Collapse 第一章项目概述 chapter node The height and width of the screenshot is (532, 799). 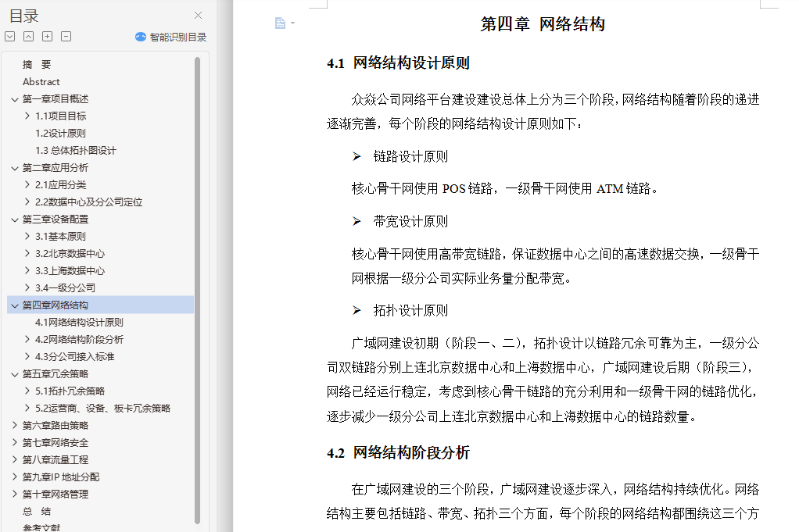point(15,99)
